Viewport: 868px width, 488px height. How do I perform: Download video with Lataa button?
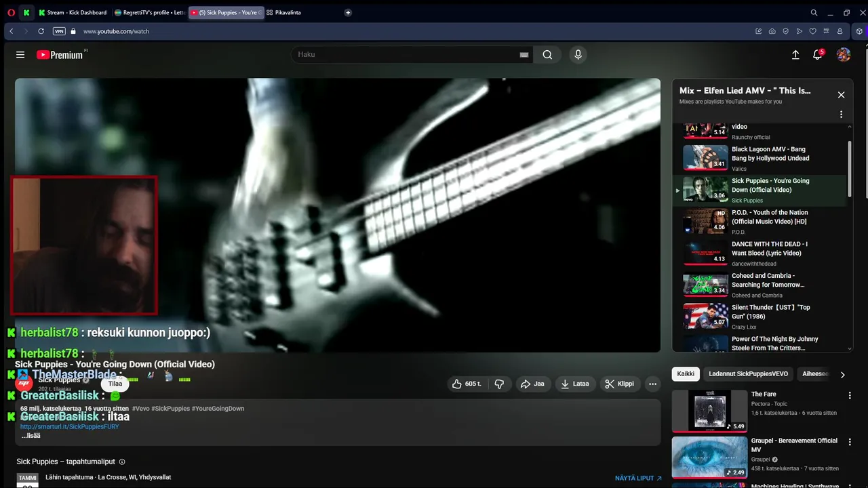574,384
